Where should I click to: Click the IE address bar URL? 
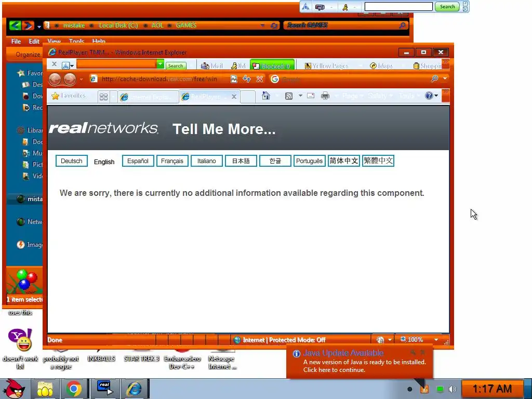(x=159, y=79)
